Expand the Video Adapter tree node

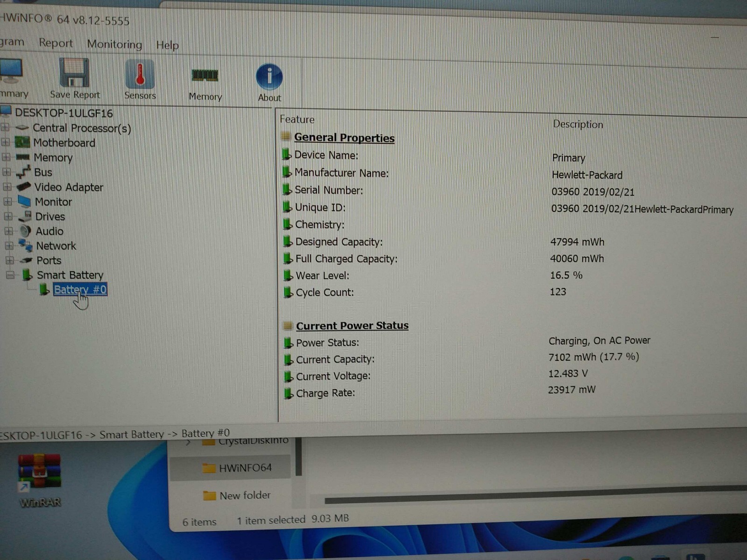click(7, 187)
